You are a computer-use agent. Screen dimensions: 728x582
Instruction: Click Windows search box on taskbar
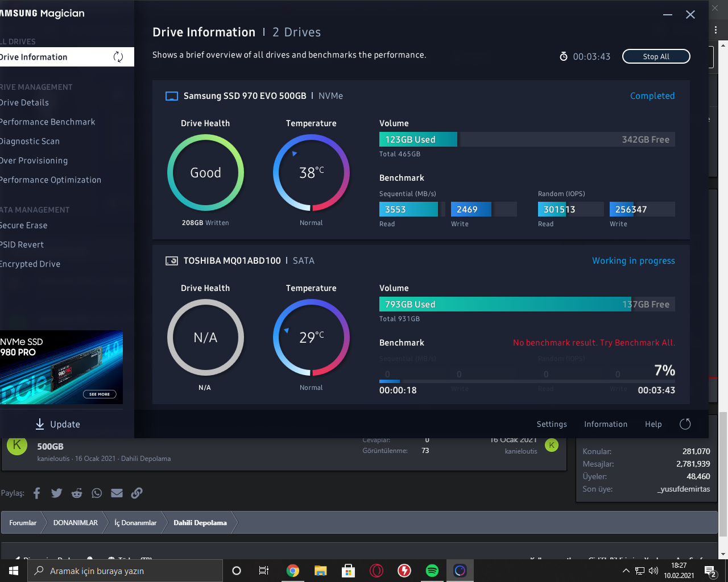(x=125, y=571)
